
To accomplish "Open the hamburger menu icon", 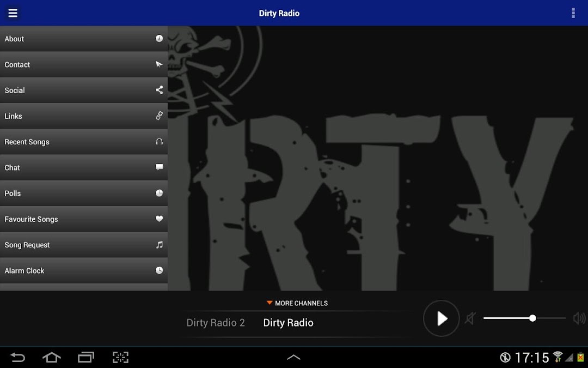I will tap(13, 13).
